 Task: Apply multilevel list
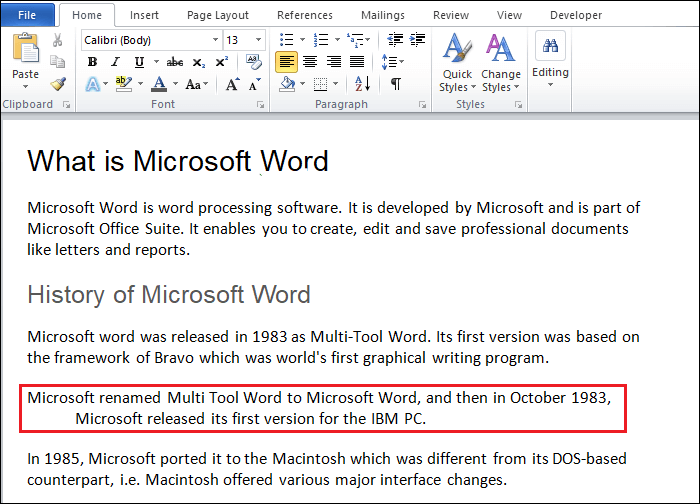(x=355, y=40)
